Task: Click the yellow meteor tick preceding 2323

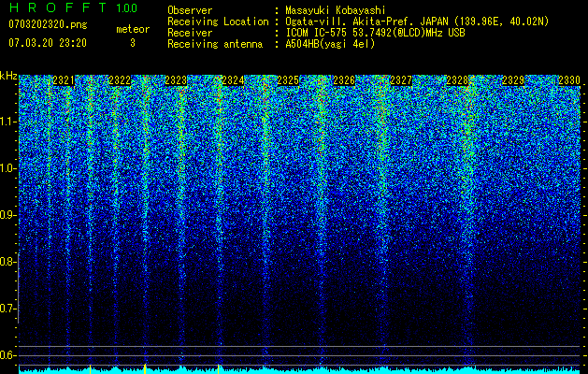Action: pos(145,368)
